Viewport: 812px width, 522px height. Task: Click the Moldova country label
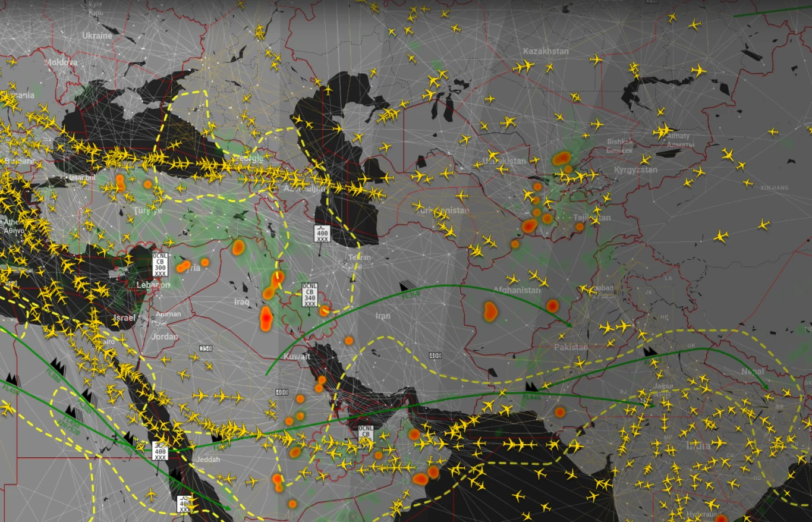pyautogui.click(x=61, y=62)
